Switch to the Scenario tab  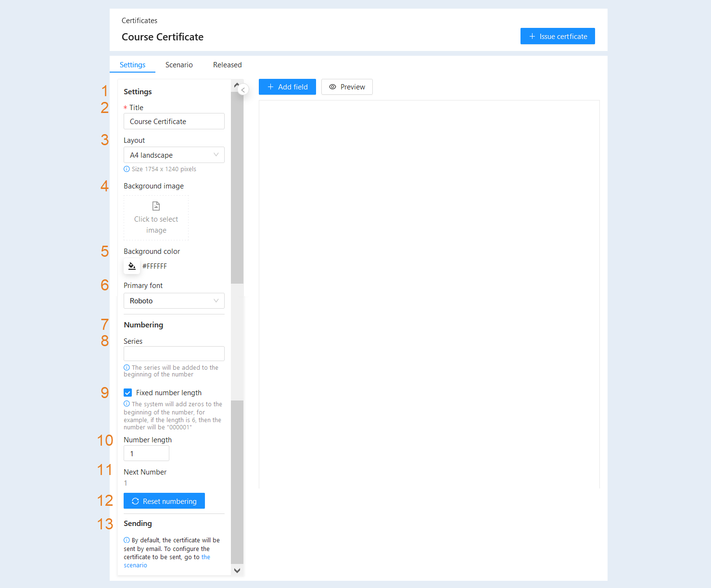pos(179,65)
